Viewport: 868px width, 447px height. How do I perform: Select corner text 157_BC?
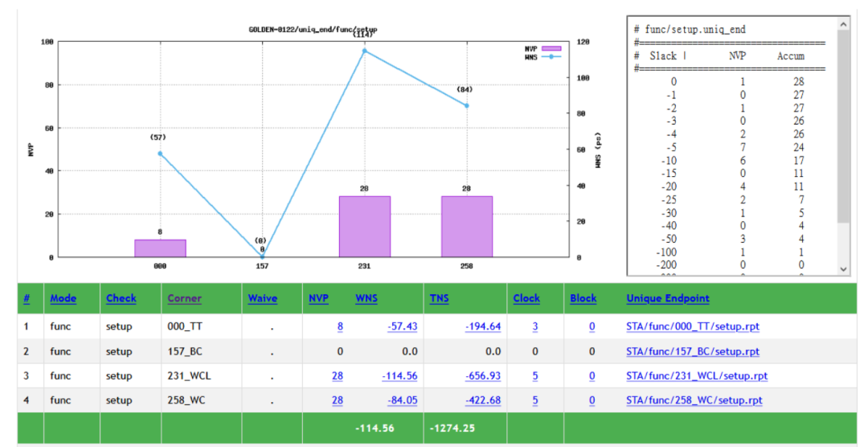coord(186,351)
